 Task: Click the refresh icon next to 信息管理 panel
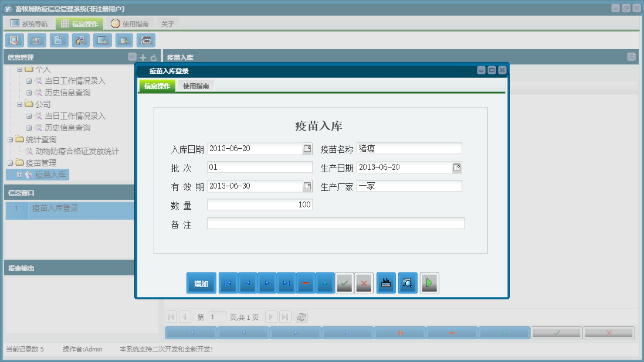(152, 57)
